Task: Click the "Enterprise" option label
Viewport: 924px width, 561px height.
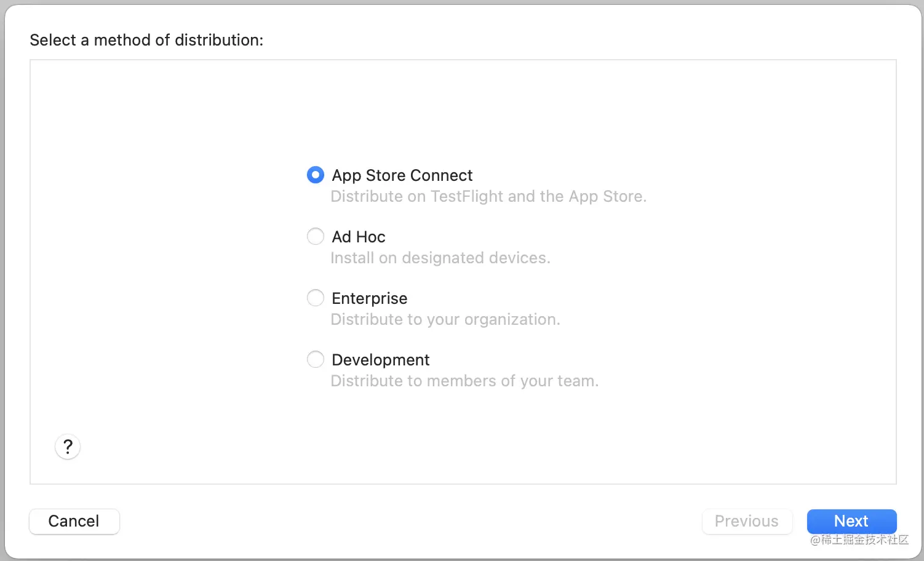Action: tap(369, 298)
